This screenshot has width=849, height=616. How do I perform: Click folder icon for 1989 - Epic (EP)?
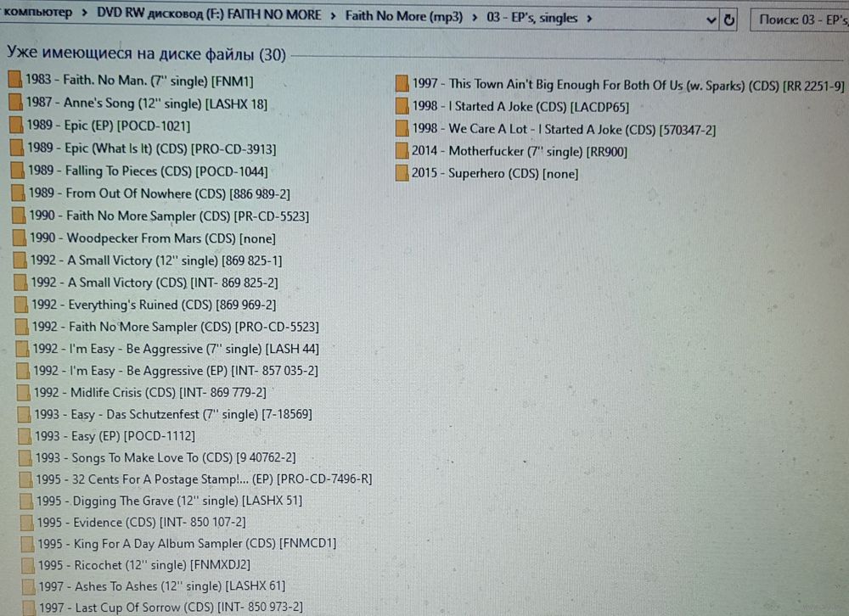click(x=16, y=125)
